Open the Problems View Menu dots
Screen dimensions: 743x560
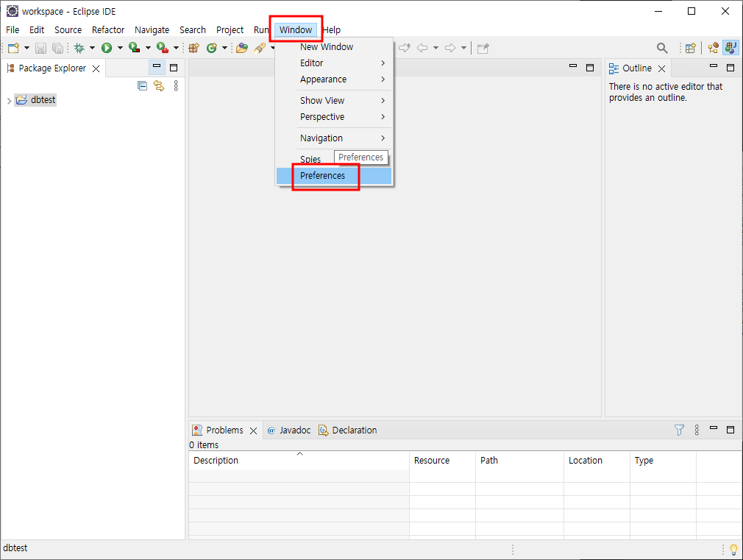pos(697,430)
